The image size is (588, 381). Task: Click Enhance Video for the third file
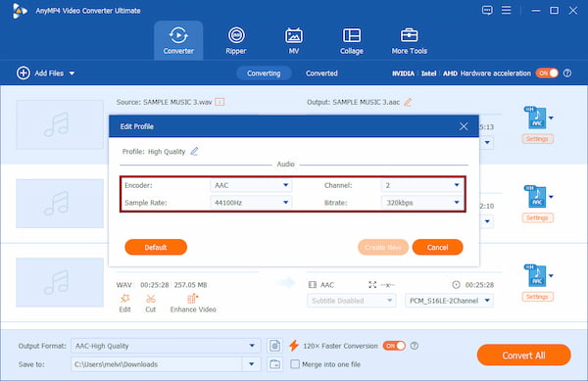[193, 303]
